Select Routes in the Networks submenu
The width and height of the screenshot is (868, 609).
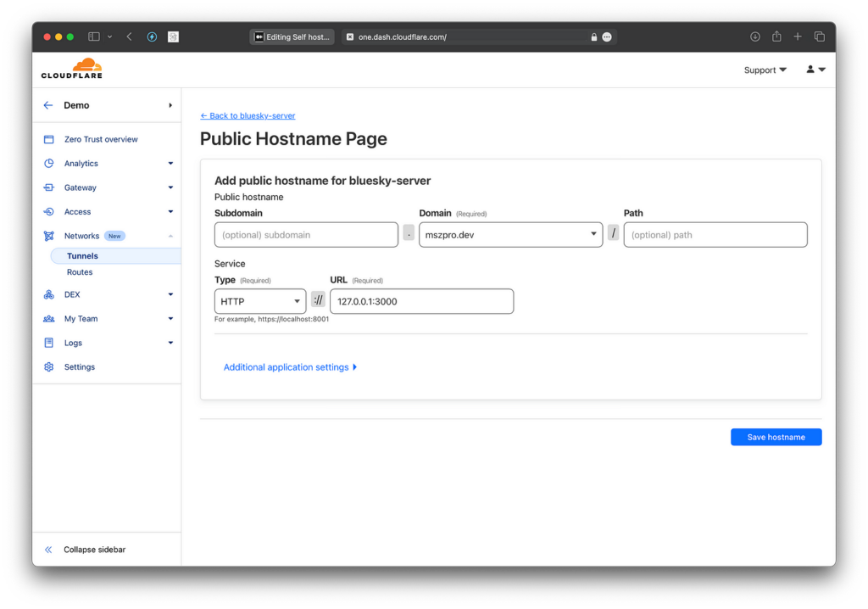coord(80,272)
